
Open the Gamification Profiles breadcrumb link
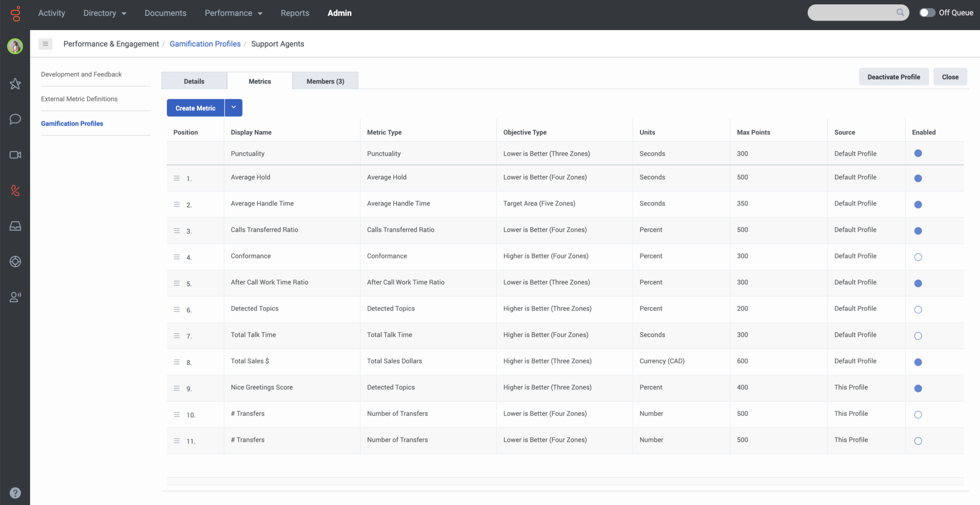click(x=205, y=44)
